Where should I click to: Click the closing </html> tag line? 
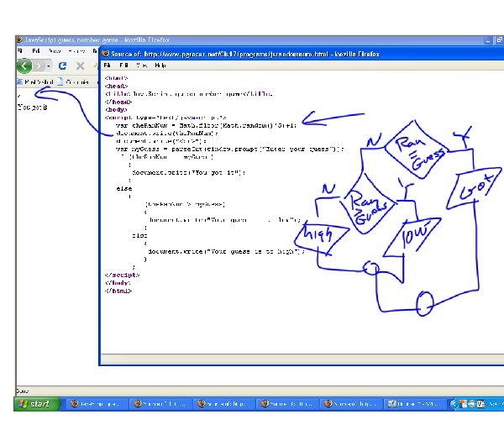pyautogui.click(x=118, y=291)
